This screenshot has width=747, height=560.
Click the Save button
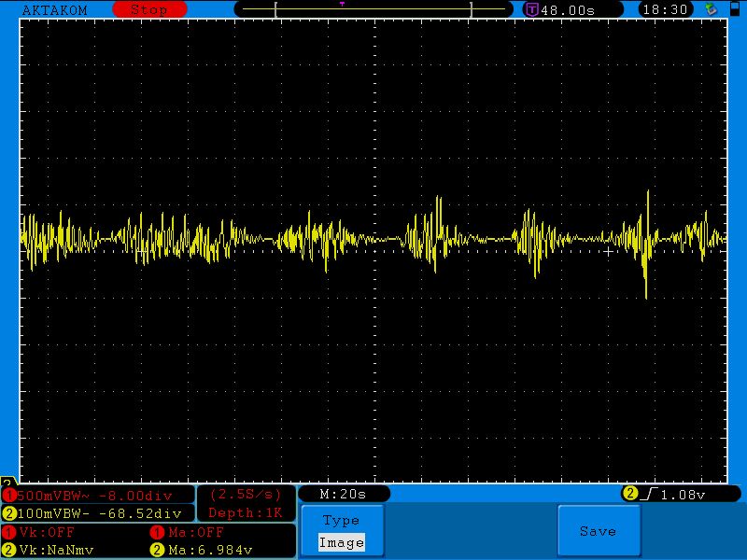pos(599,530)
